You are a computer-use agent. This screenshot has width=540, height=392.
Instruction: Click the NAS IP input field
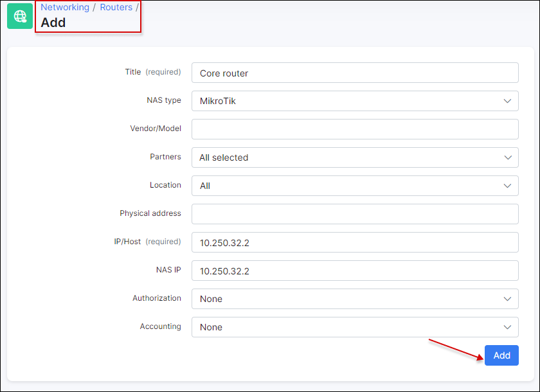(354, 271)
